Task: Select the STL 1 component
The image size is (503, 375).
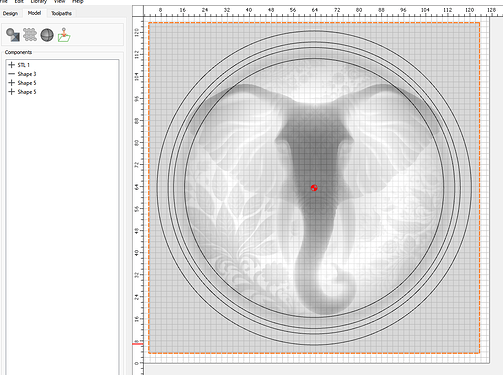Action: tap(24, 65)
